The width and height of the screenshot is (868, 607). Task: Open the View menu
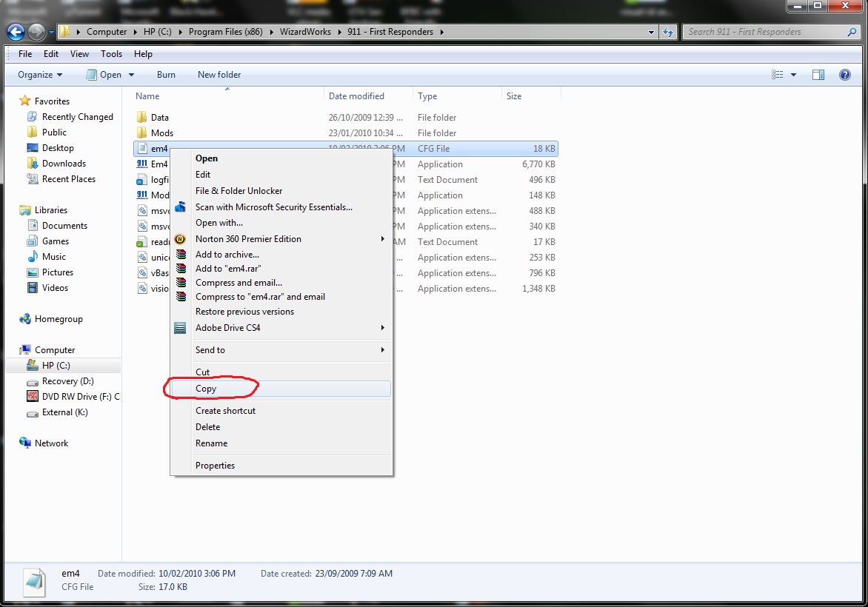point(79,54)
